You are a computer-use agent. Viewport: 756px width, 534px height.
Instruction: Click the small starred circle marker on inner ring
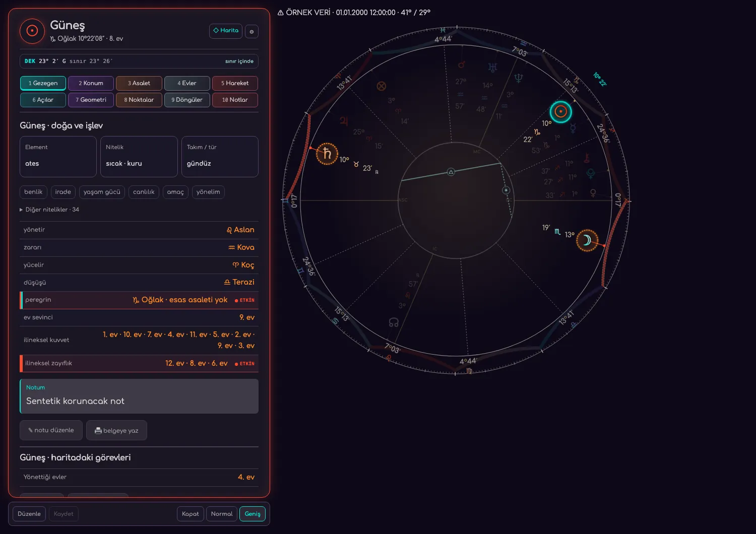tap(506, 190)
